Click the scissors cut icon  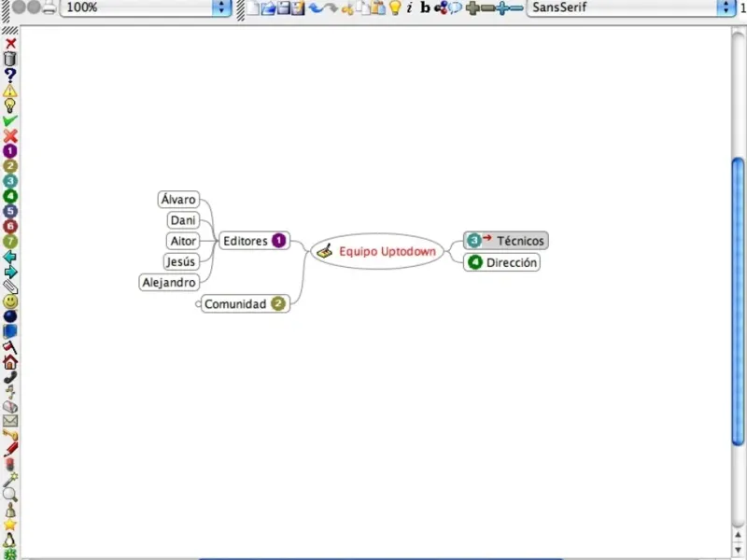(347, 7)
